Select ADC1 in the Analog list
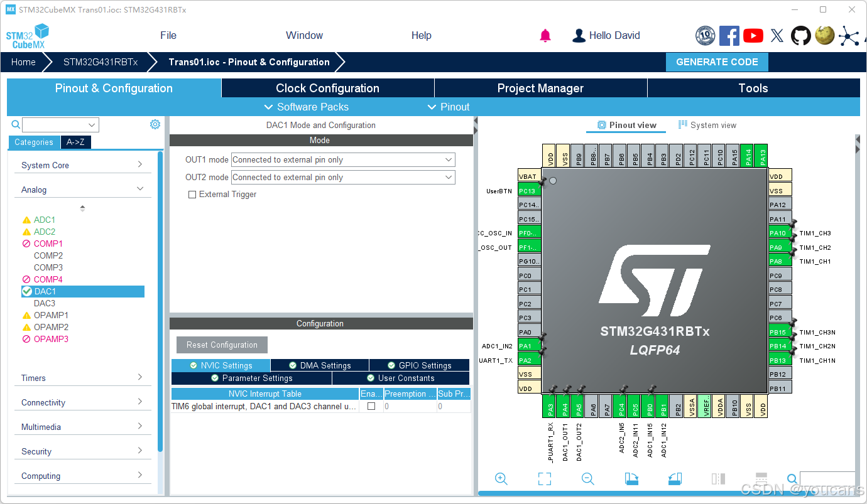 click(x=45, y=220)
